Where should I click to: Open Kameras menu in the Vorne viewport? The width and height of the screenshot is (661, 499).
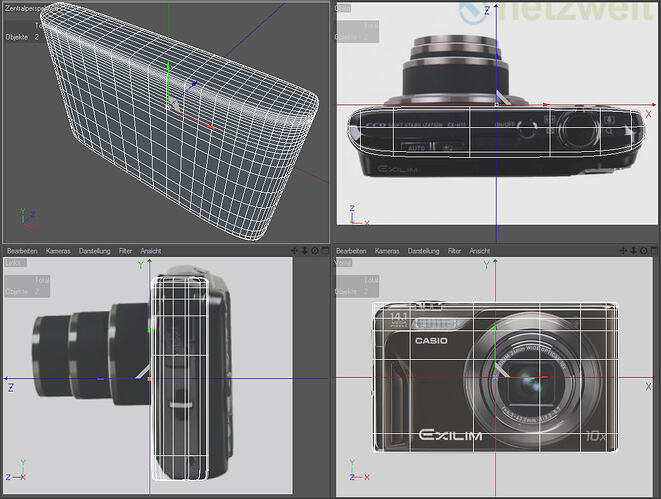pyautogui.click(x=387, y=251)
